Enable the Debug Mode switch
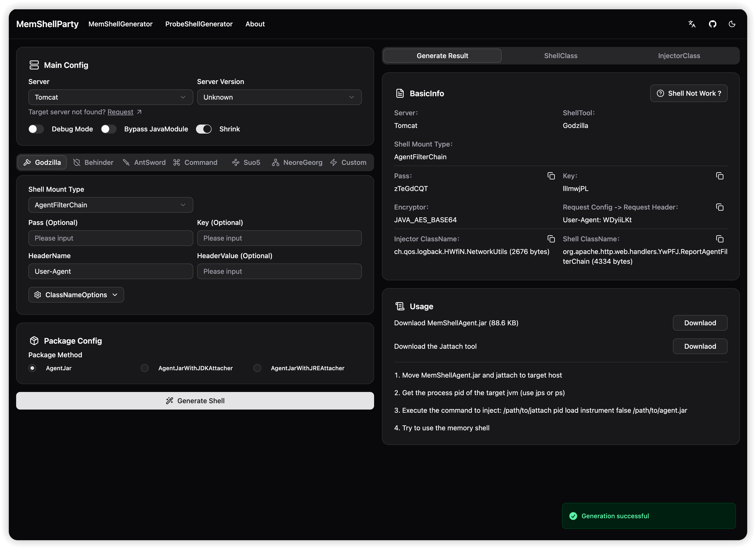This screenshot has width=756, height=549. pyautogui.click(x=36, y=129)
